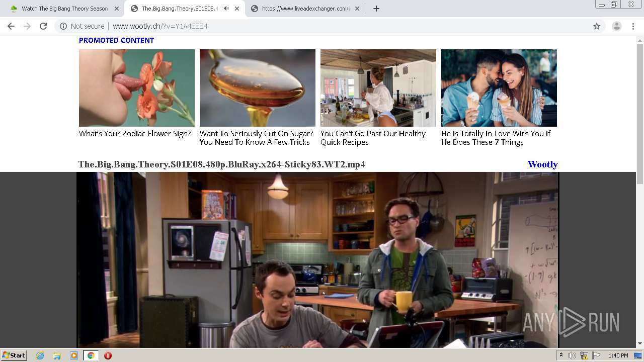Select the Chrome taskbar button
Image resolution: width=644 pixels, height=362 pixels.
point(91,355)
